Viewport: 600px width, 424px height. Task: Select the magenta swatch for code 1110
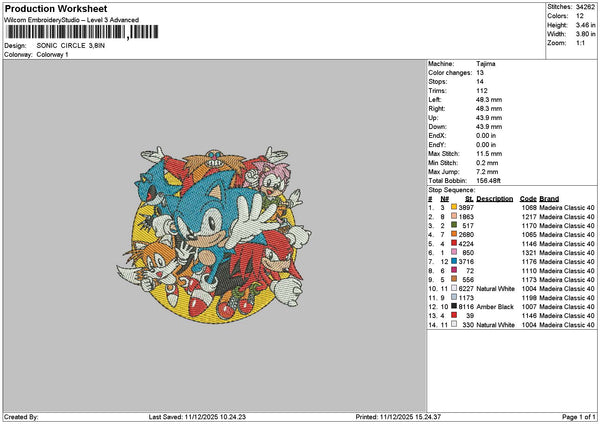pyautogui.click(x=454, y=271)
